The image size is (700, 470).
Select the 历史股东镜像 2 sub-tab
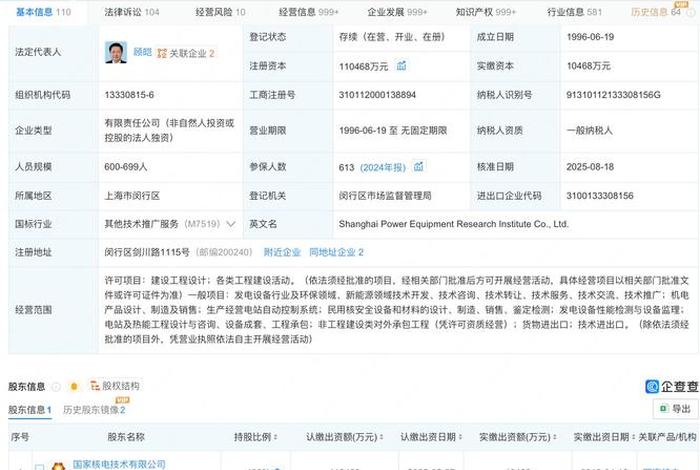[94, 410]
